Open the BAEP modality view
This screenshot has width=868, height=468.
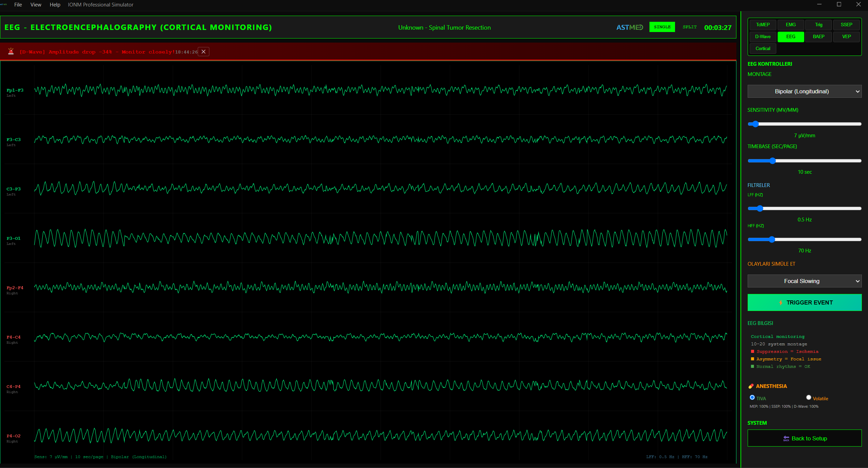tap(818, 36)
